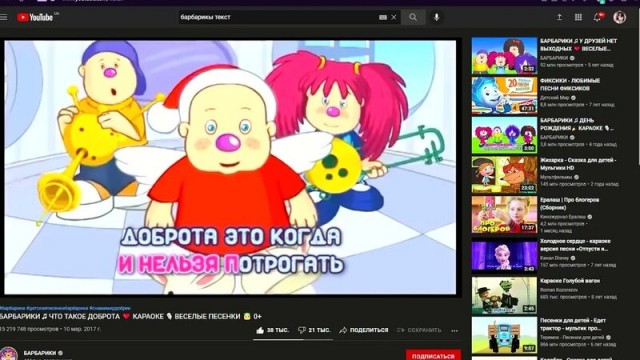This screenshot has width=640, height=360.
Task: Open Едет трактор thumbnail
Action: (504, 335)
